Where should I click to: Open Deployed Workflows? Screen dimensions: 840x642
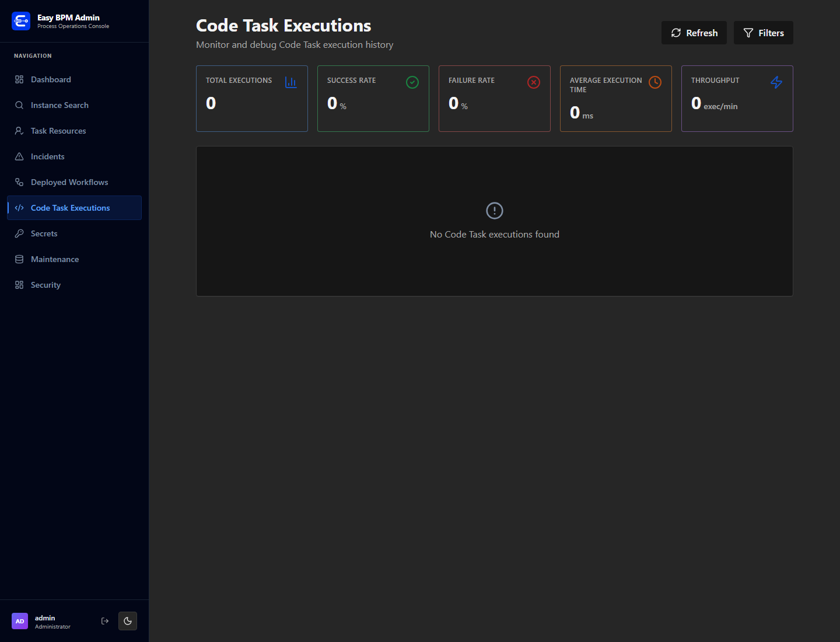(x=74, y=182)
